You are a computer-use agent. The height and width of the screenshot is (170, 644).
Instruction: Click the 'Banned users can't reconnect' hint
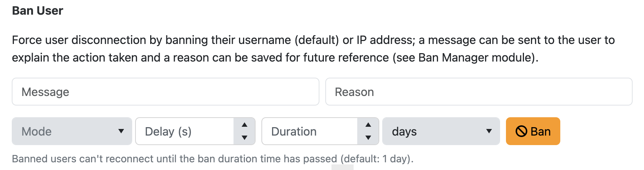tap(212, 159)
